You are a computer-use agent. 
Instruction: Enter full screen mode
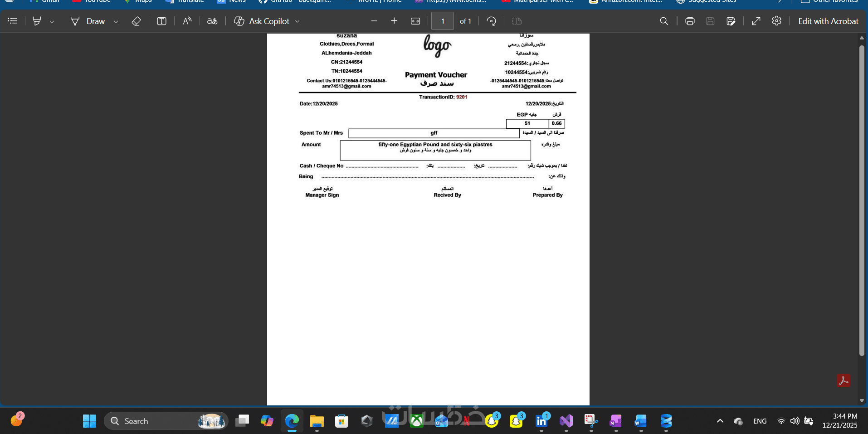[756, 21]
